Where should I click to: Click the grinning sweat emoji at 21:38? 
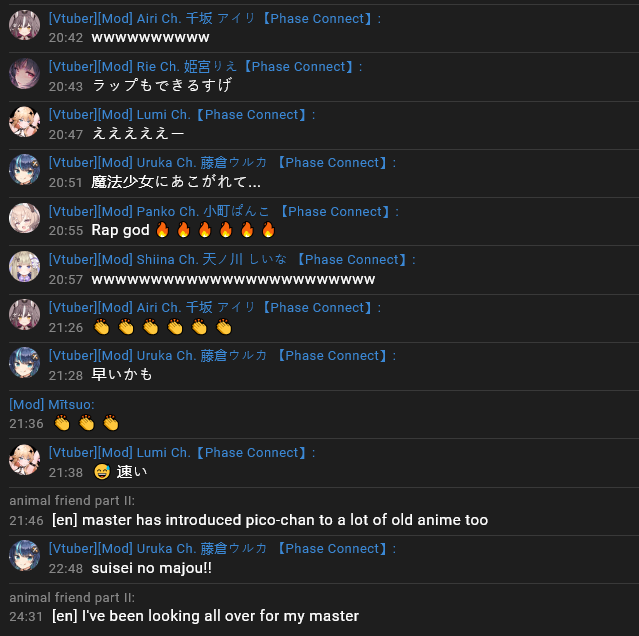click(x=102, y=472)
